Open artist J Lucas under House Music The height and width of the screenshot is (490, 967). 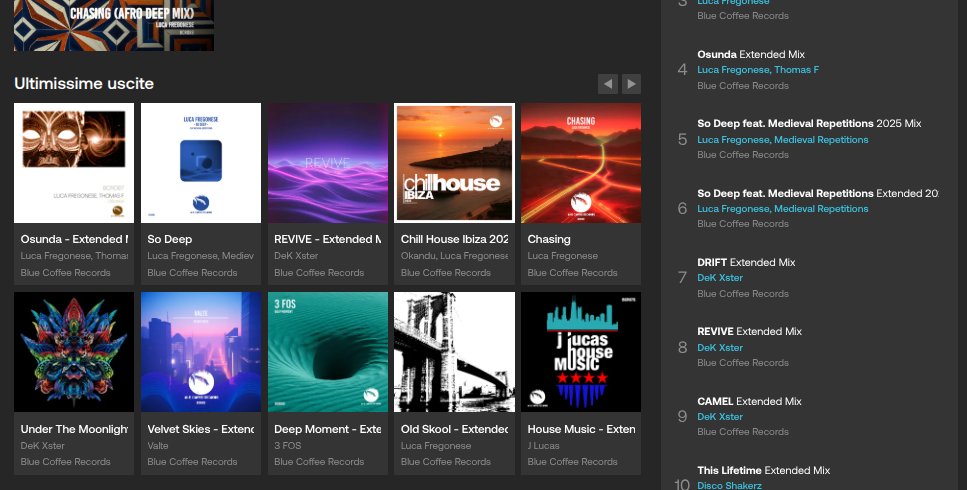tap(543, 446)
